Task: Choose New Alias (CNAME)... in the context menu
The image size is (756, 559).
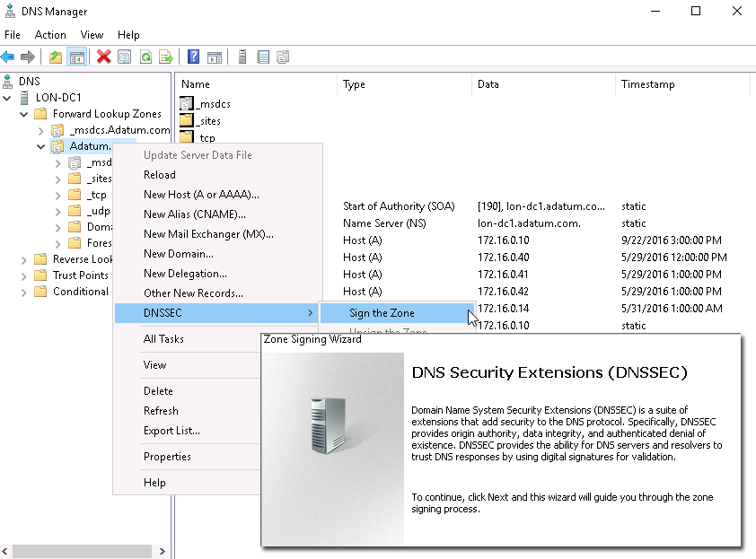Action: pyautogui.click(x=218, y=214)
